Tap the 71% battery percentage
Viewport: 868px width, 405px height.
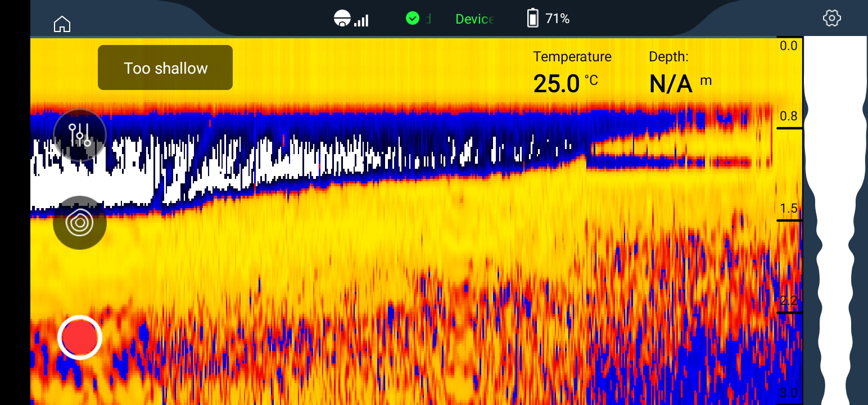(557, 19)
